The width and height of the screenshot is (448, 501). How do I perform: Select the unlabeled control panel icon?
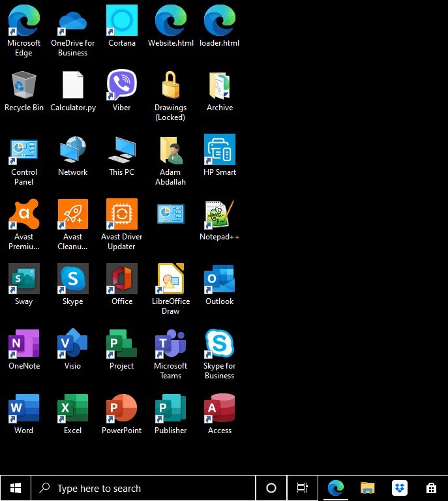170,214
